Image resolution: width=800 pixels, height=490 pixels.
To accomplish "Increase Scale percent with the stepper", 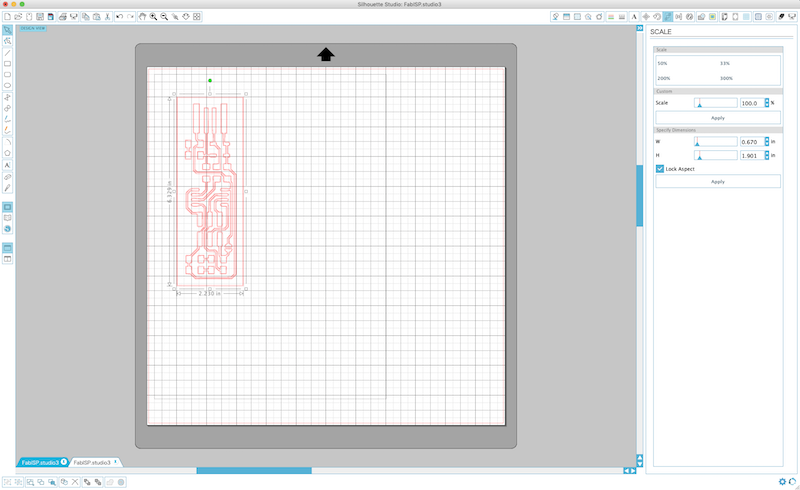I will tap(767, 101).
